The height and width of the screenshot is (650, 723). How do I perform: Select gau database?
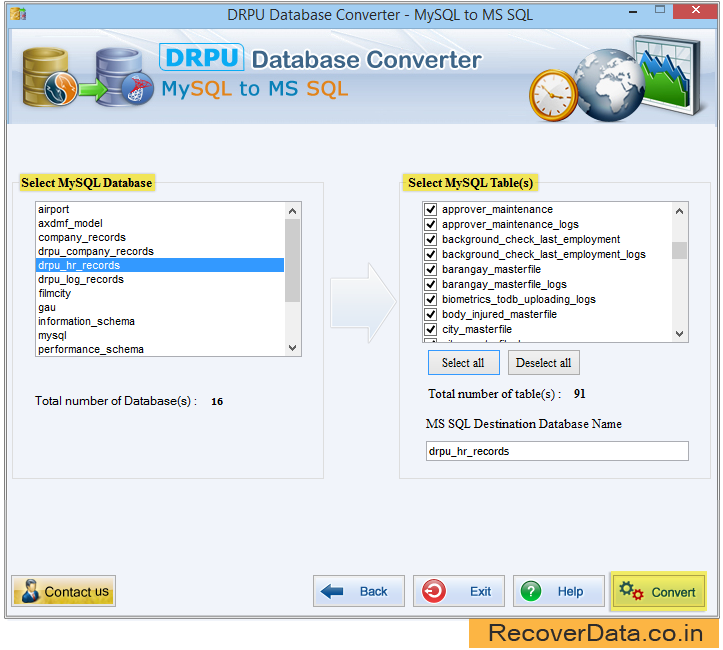(x=160, y=307)
